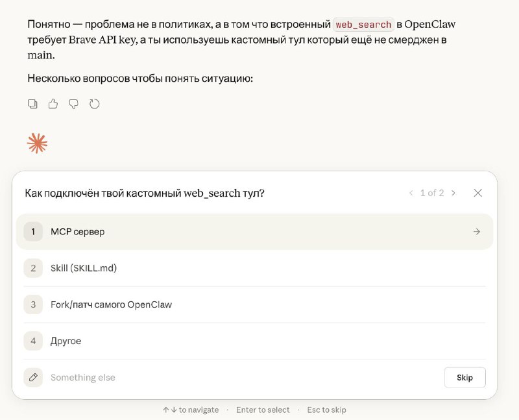Choose the МСР сервер answer
Image resolution: width=519 pixels, height=420 pixels.
tap(78, 231)
